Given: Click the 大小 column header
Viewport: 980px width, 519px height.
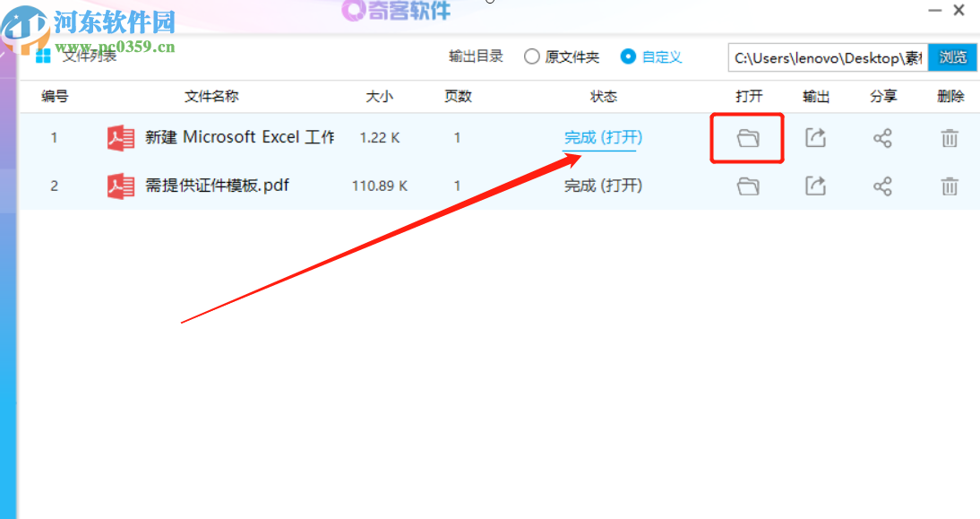Looking at the screenshot, I should pos(379,96).
